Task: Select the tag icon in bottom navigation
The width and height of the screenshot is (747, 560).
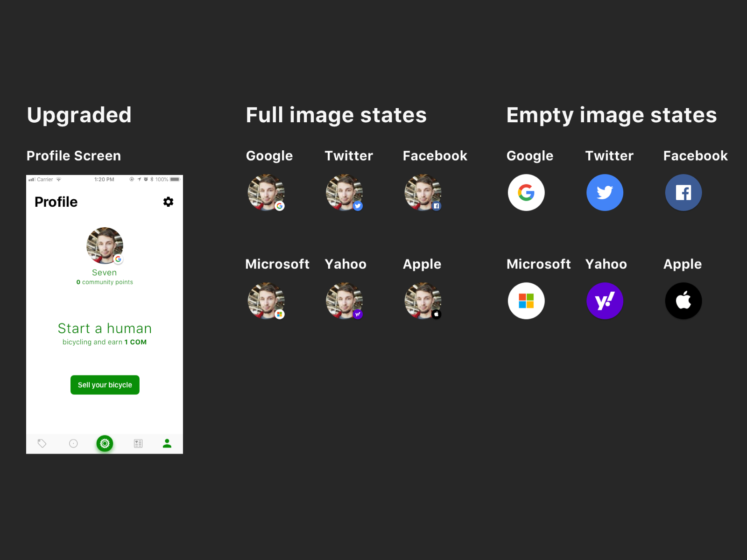Action: click(x=42, y=443)
